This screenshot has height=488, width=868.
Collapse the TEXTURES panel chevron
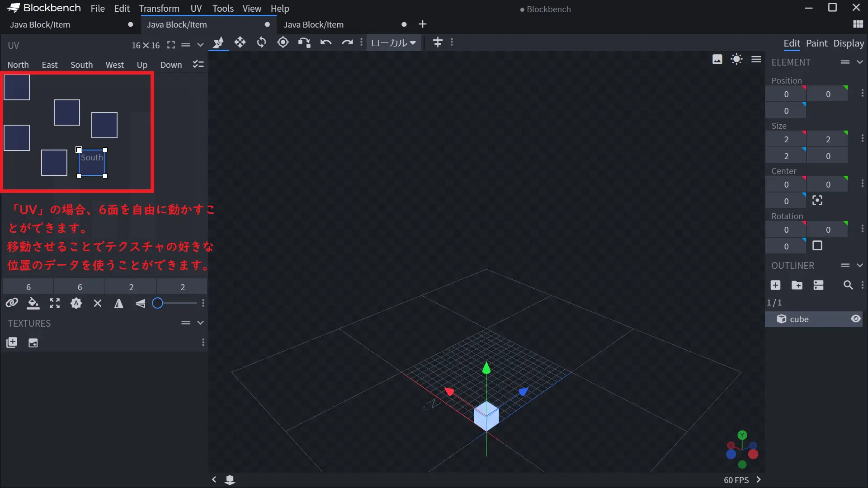(x=200, y=323)
